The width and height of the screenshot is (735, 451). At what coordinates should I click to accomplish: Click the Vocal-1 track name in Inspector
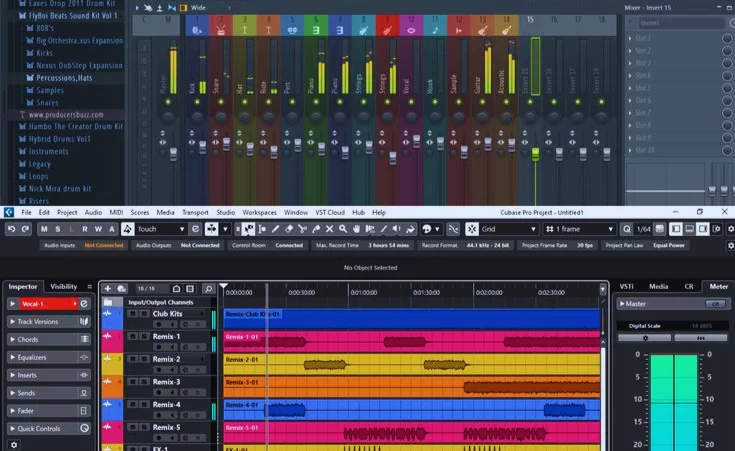pos(47,304)
